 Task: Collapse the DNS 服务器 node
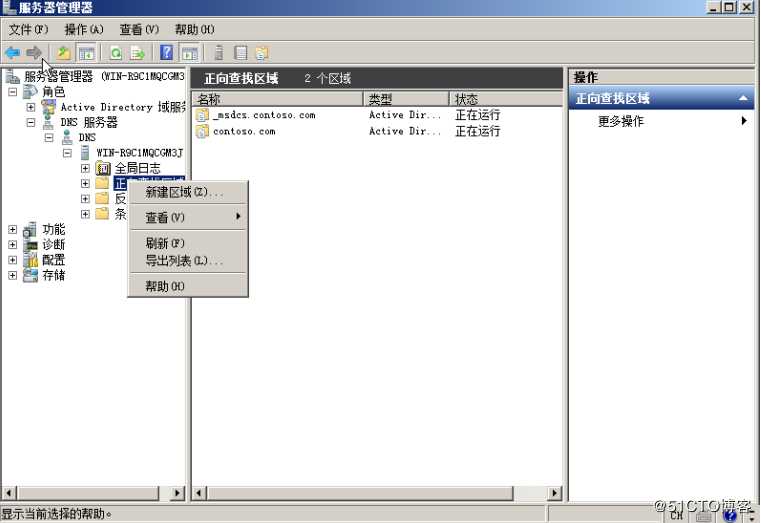coord(31,122)
